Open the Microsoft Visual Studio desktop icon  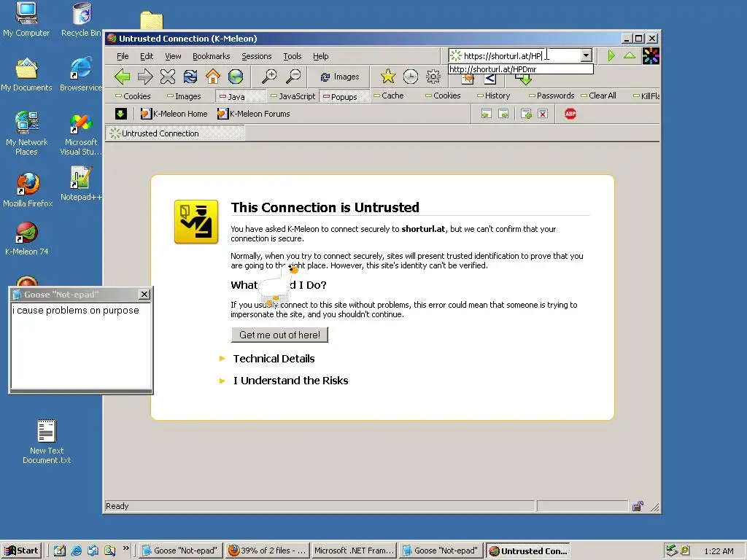coord(81,135)
